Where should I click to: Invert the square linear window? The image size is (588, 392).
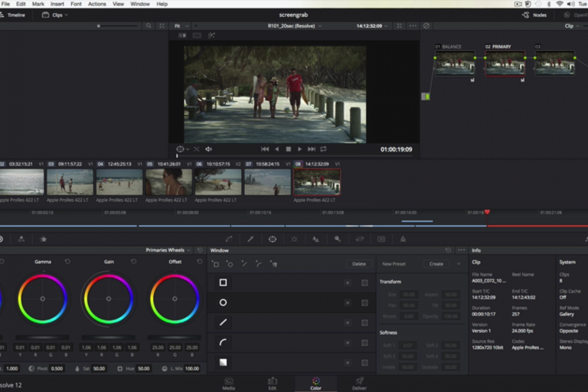point(348,283)
